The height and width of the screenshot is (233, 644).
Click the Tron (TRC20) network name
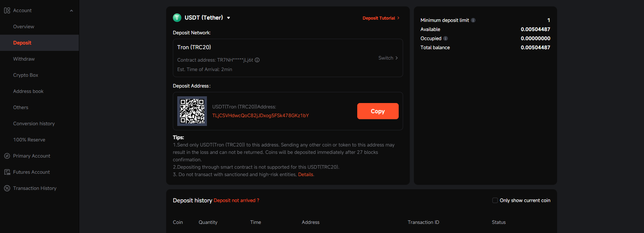(x=194, y=47)
